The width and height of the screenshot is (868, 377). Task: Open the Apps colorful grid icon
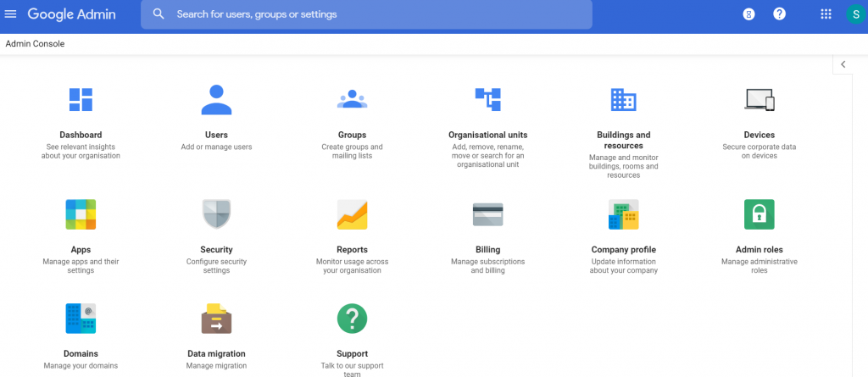click(x=81, y=214)
